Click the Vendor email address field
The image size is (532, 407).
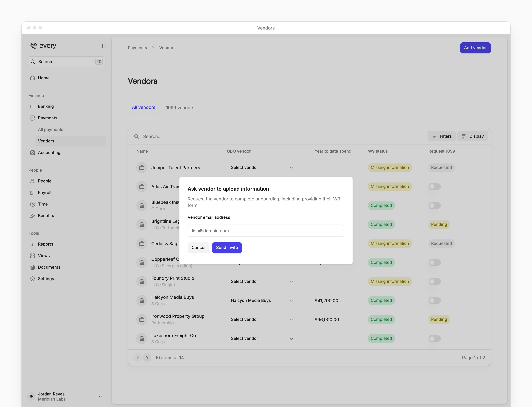266,231
